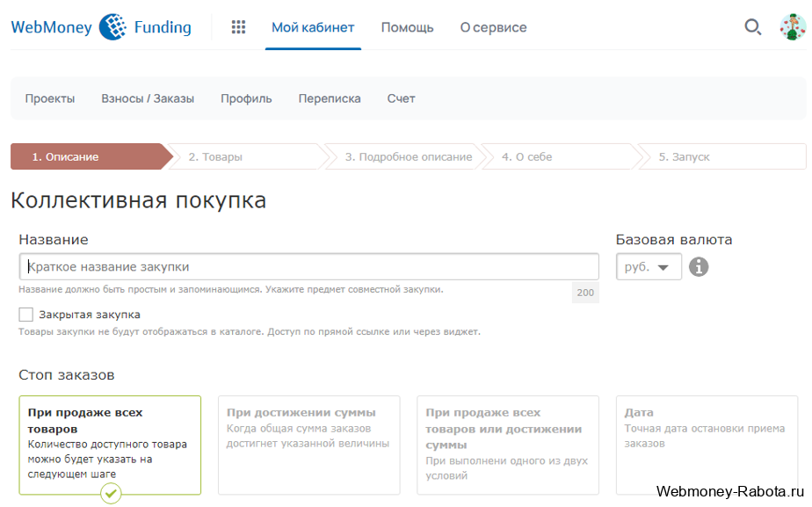This screenshot has height=507, width=812.
Task: Jump to step 5. Запуск
Action: (721, 156)
